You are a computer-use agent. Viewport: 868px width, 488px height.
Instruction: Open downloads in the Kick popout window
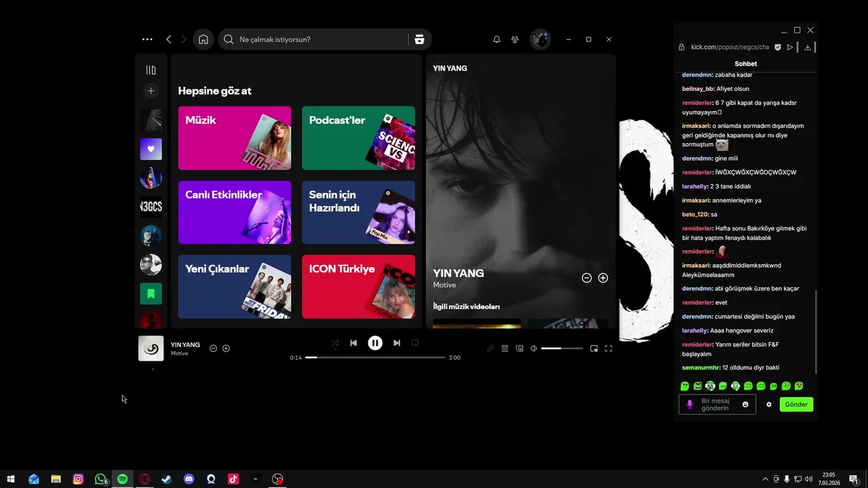click(807, 47)
